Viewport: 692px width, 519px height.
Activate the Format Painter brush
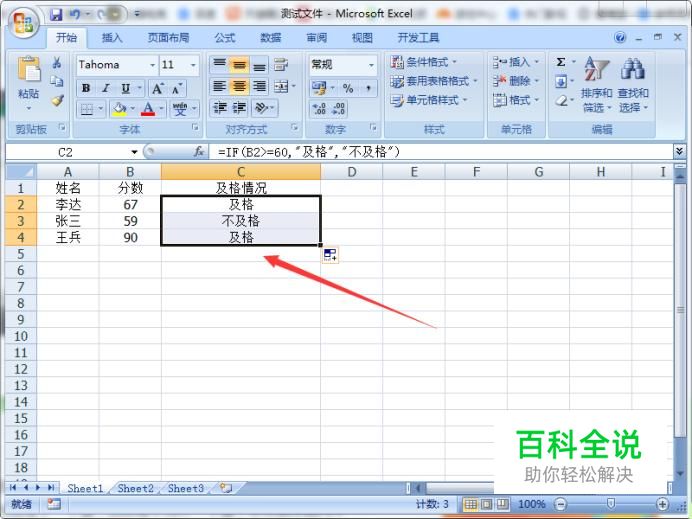[56, 100]
